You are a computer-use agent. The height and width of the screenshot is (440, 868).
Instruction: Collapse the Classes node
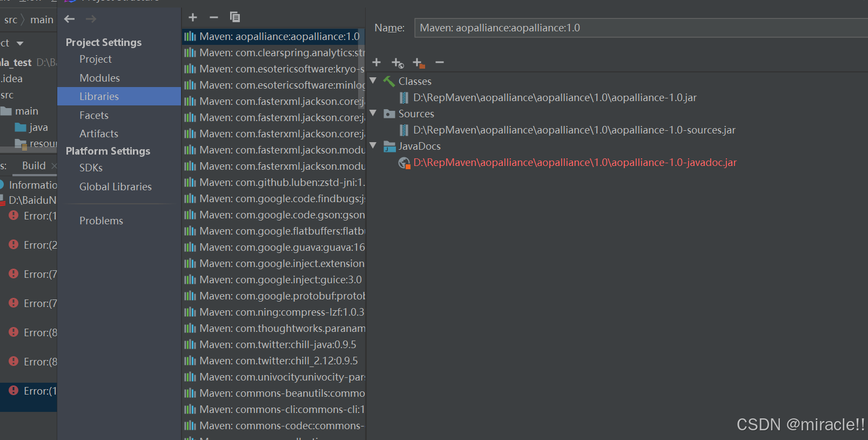coord(373,81)
